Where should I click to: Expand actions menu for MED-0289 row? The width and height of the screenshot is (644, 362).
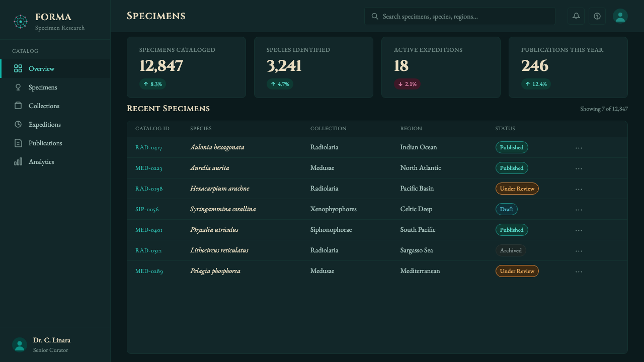tap(579, 271)
